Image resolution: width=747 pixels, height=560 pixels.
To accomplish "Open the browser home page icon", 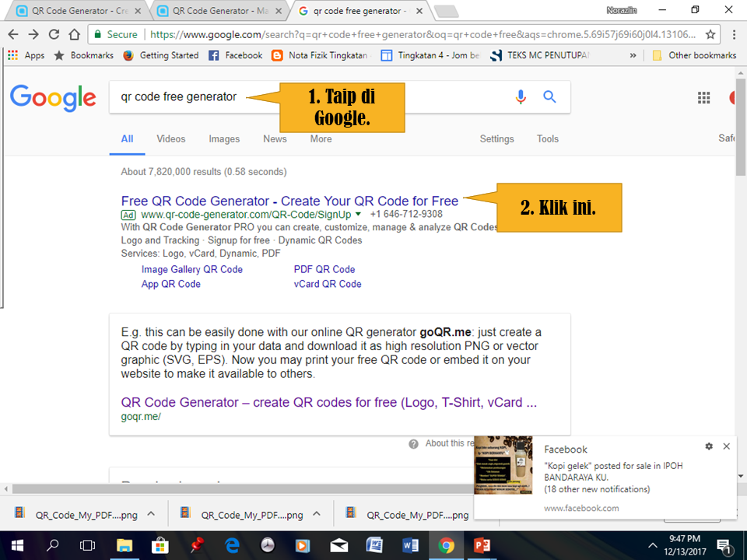I will coord(75,34).
